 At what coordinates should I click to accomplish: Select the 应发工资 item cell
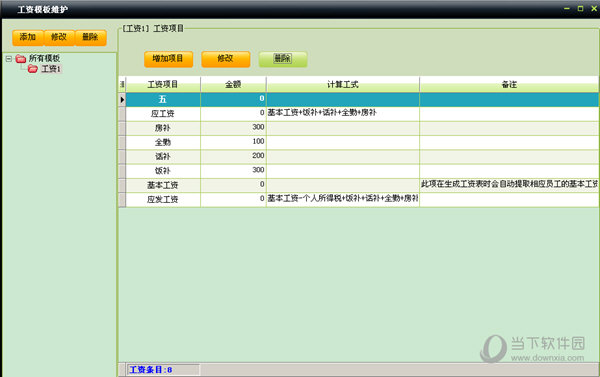[163, 199]
